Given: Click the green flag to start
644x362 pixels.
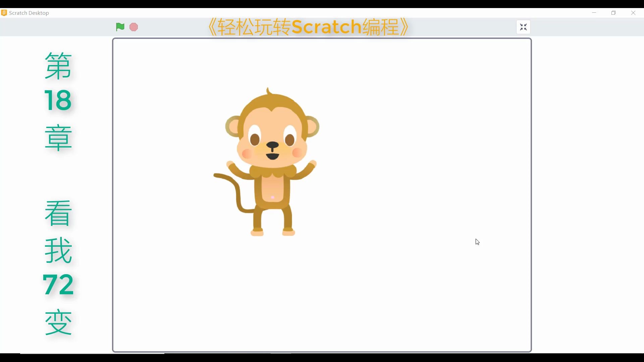Looking at the screenshot, I should (x=120, y=27).
